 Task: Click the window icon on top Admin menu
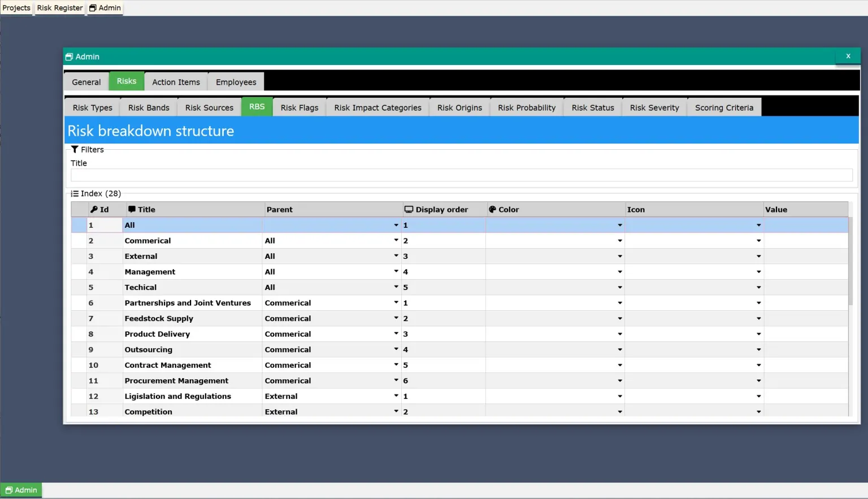coord(93,8)
